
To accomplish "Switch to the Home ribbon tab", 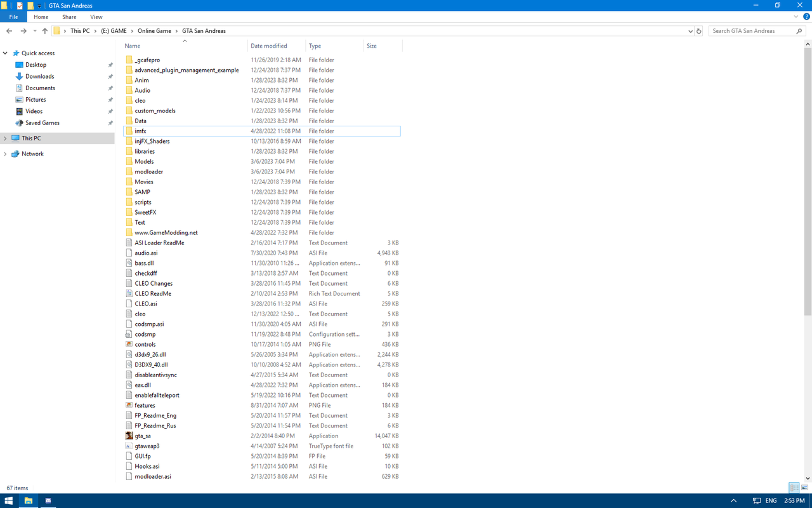I will pos(41,17).
